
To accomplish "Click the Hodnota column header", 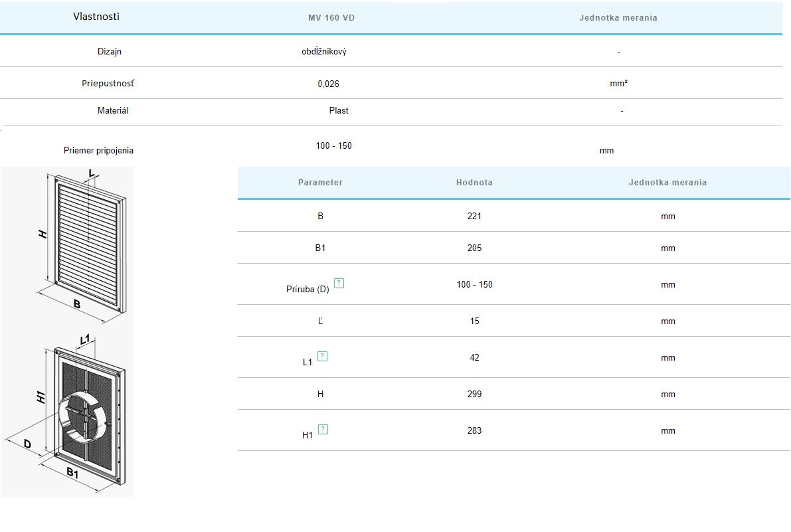I will 474,183.
